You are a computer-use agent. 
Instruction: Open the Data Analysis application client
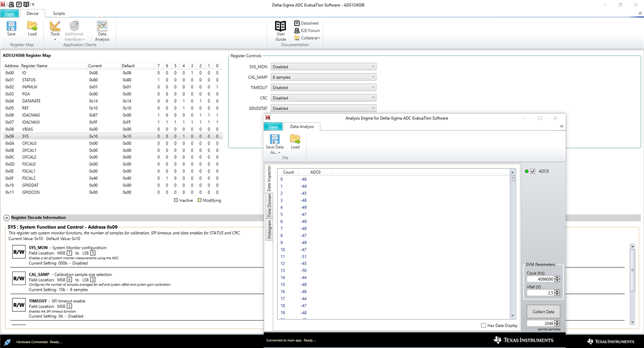102,31
